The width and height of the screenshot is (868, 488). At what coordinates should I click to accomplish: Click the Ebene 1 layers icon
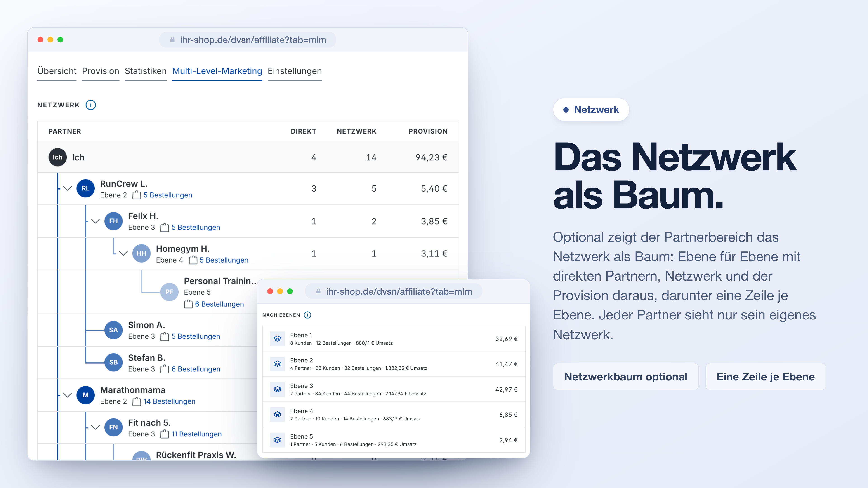(x=277, y=338)
